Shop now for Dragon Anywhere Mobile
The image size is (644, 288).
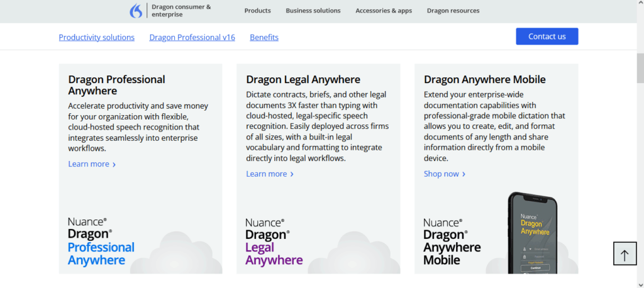[x=445, y=174]
